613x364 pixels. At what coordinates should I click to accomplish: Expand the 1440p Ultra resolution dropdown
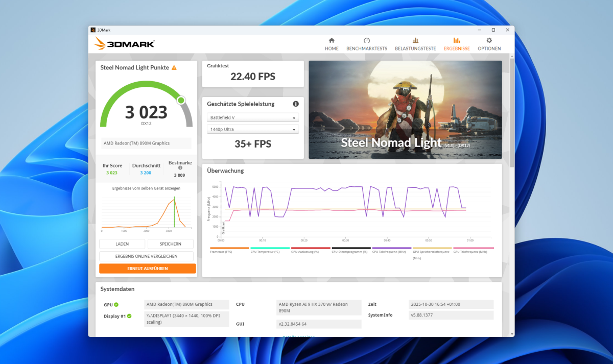252,130
